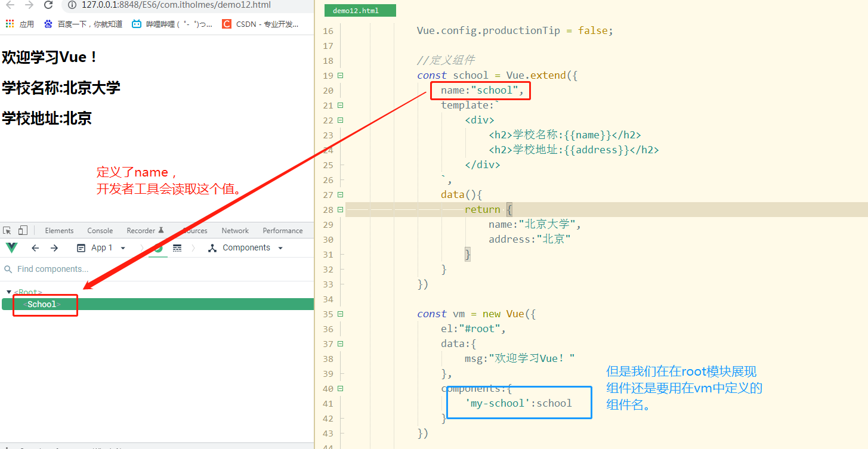The image size is (868, 449).
Task: Click line number 34 in editor
Action: pyautogui.click(x=328, y=299)
